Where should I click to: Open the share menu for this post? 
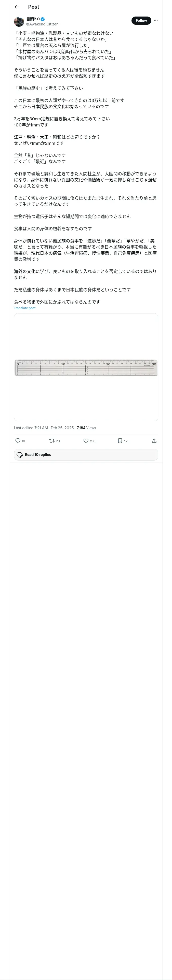pos(154,441)
